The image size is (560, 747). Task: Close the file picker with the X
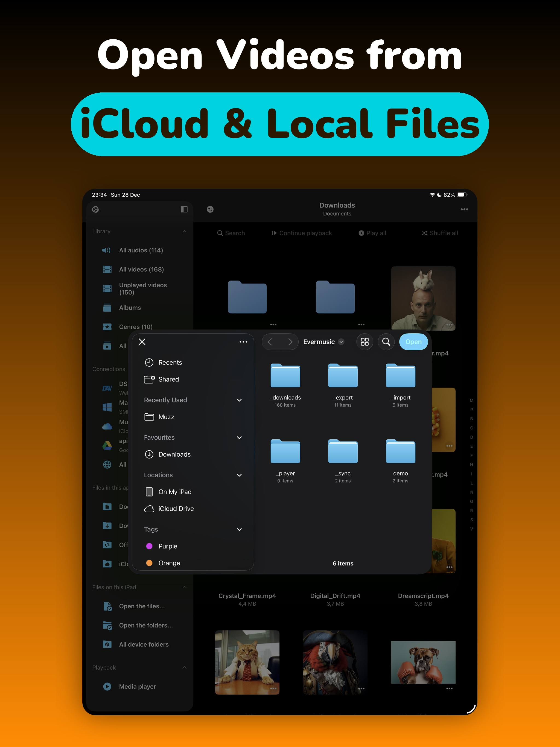pos(142,342)
